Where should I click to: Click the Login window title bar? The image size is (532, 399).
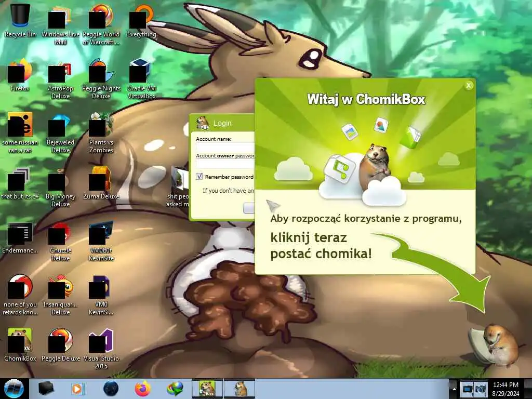coord(222,123)
